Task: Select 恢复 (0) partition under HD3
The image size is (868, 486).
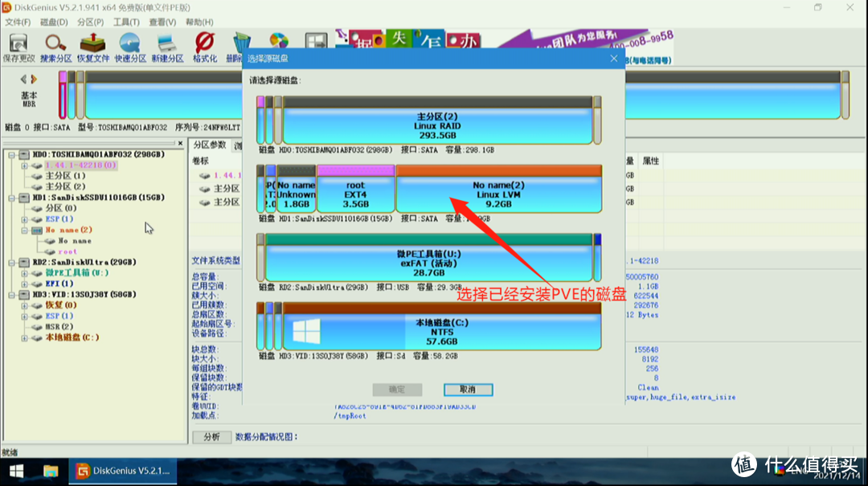Action: (x=61, y=305)
